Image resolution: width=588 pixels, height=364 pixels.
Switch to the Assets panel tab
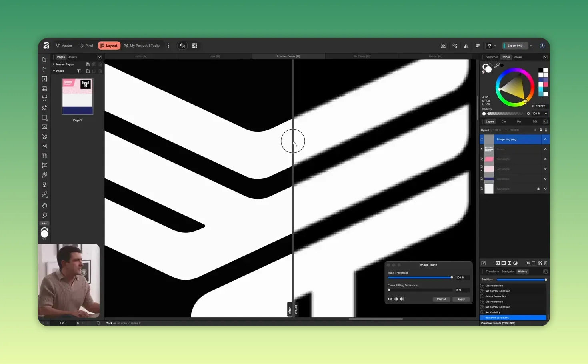[72, 57]
